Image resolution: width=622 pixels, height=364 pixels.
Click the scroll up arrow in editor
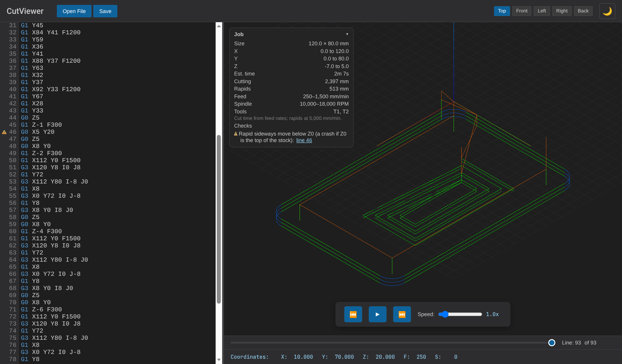219,26
